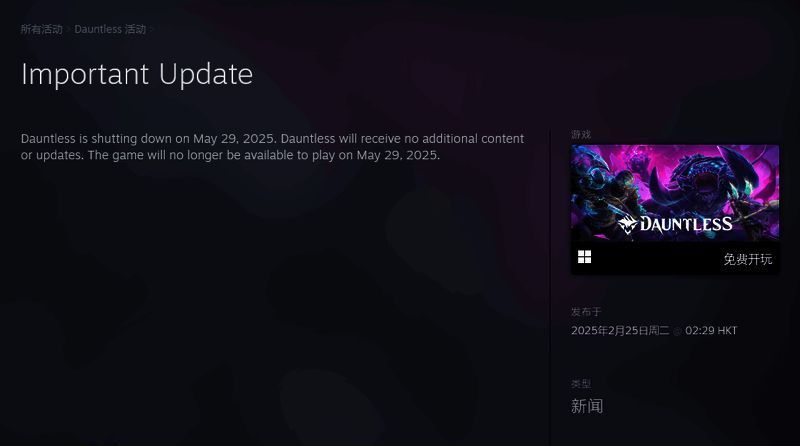The image size is (800, 446).
Task: Click the announcement line starting 'or updates'
Action: 230,155
